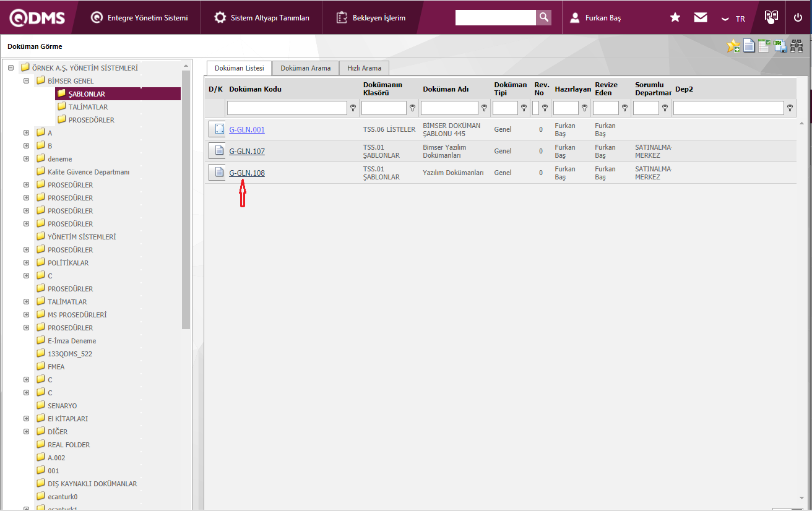The image size is (812, 511).
Task: Expand the DİĞER folder
Action: (27, 432)
